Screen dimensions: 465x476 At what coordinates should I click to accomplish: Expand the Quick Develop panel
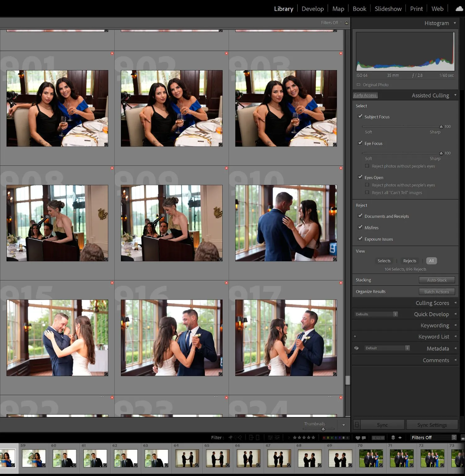pos(455,314)
